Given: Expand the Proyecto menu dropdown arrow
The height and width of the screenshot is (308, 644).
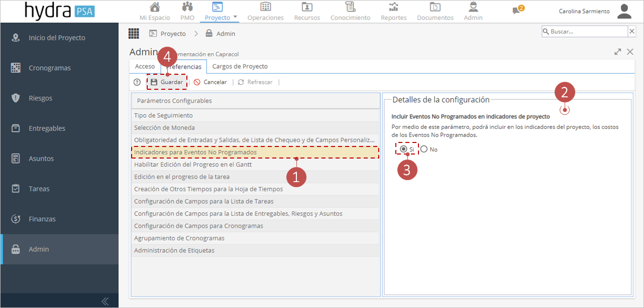Looking at the screenshot, I should [235, 18].
